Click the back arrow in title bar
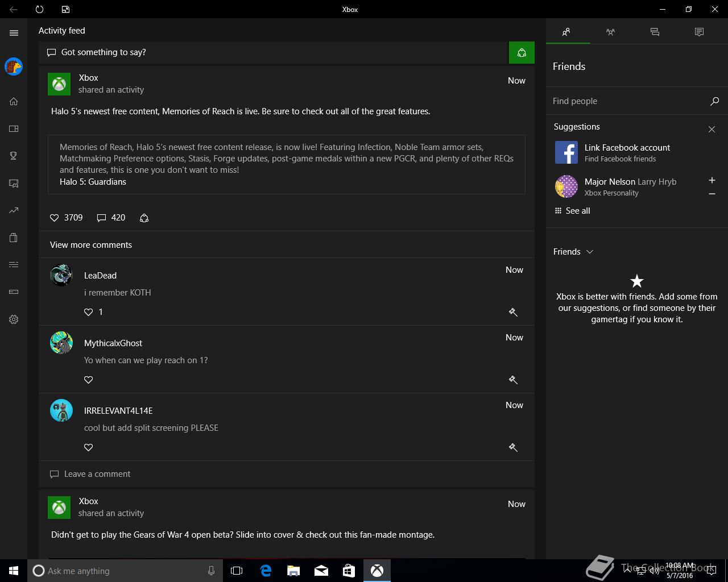Image resolution: width=728 pixels, height=582 pixels. (x=14, y=9)
